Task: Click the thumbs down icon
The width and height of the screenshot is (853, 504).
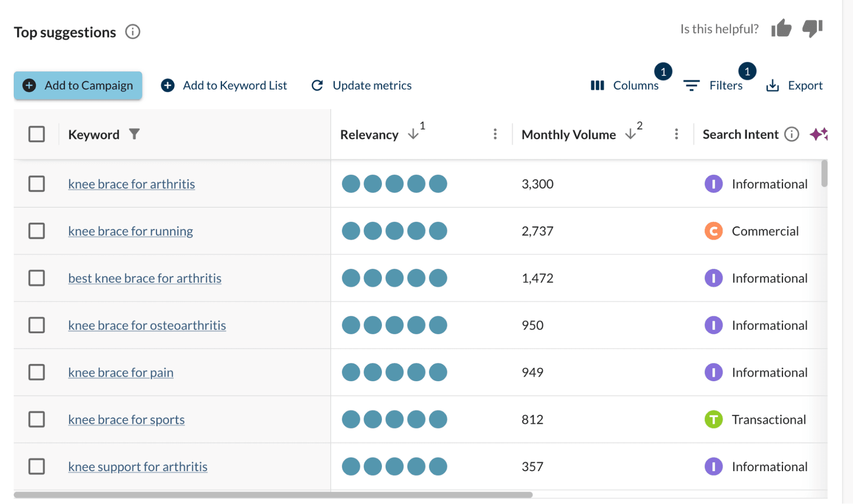Action: point(812,29)
